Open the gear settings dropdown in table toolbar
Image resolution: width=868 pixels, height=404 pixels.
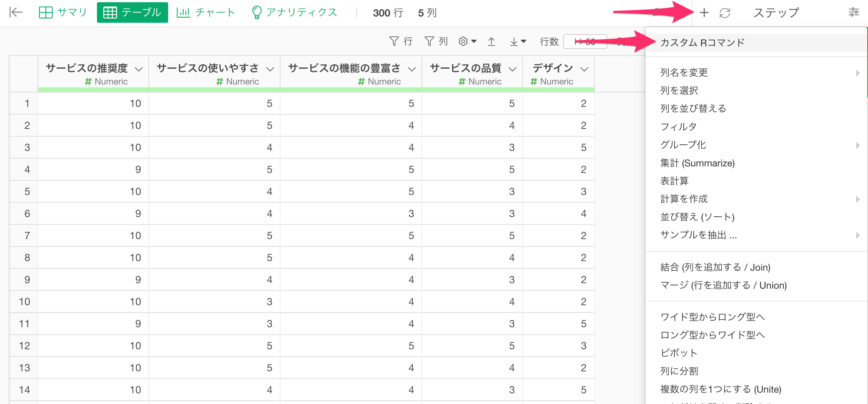[467, 41]
